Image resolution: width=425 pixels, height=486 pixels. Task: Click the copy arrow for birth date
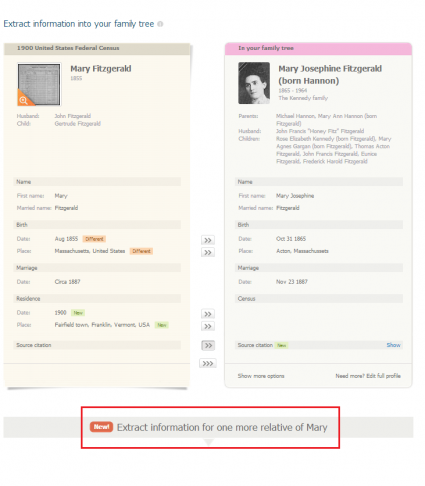tap(208, 240)
